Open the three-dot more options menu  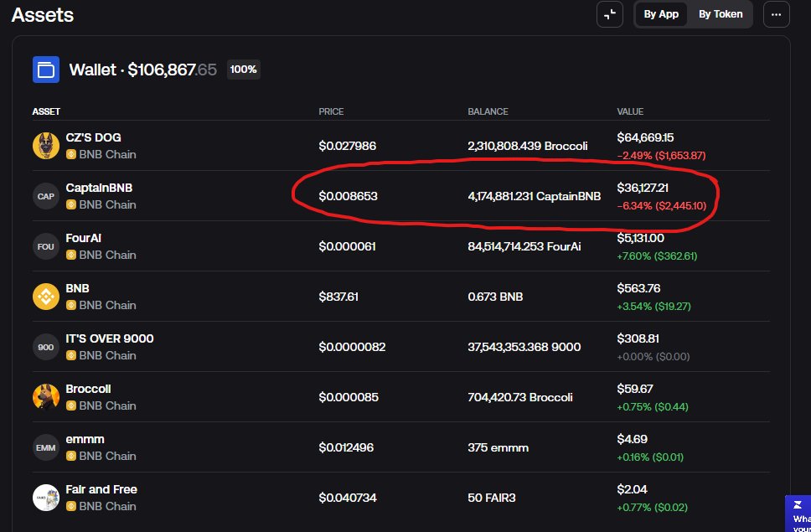click(x=777, y=14)
